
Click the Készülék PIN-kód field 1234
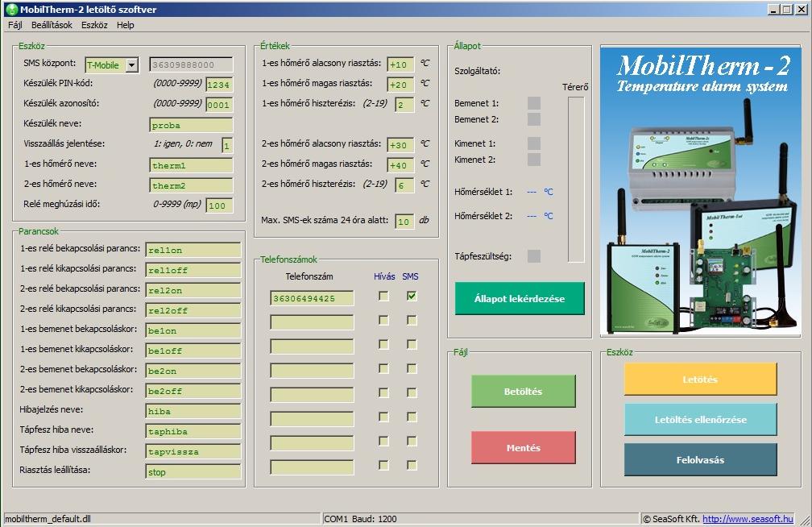[x=219, y=85]
